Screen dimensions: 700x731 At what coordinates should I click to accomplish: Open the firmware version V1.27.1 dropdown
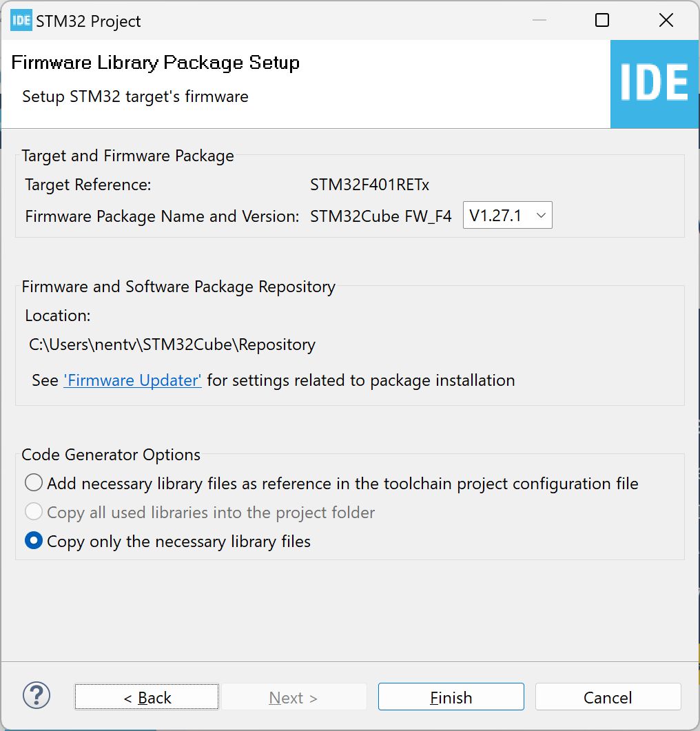point(507,216)
